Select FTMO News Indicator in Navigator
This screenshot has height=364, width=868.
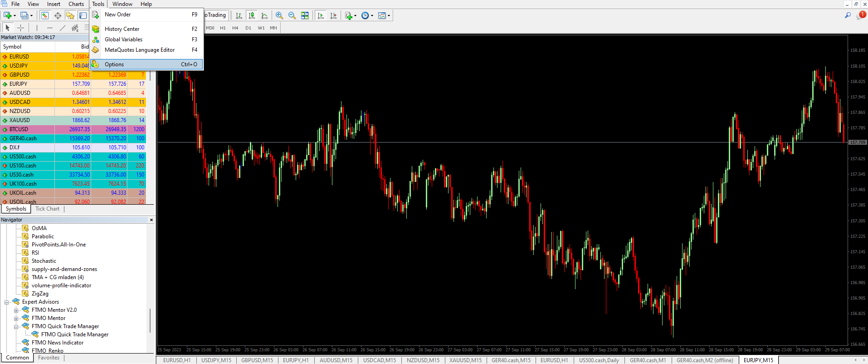[57, 343]
